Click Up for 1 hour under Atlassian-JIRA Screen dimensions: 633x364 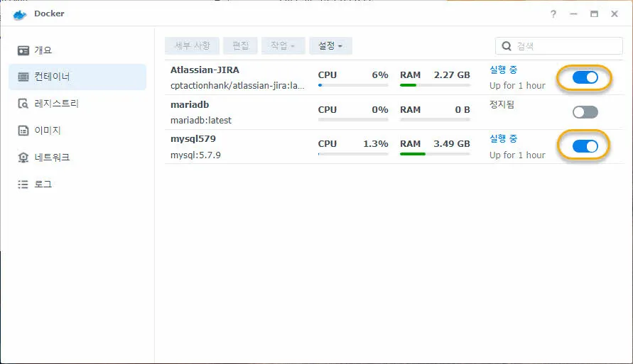(x=517, y=85)
